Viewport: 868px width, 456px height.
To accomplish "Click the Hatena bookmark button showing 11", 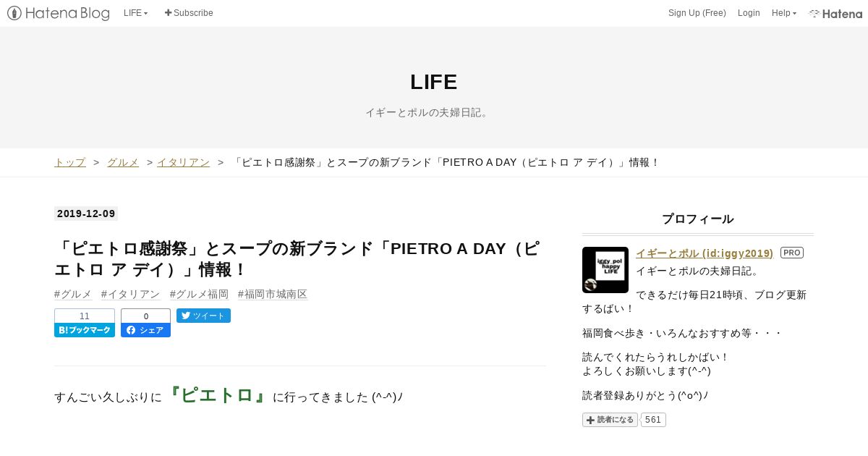I will tap(85, 323).
